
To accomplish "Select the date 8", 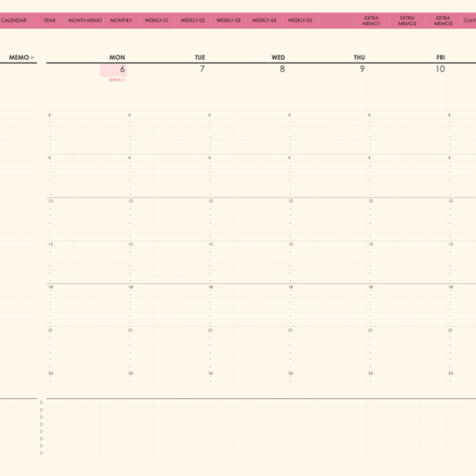I will point(282,69).
